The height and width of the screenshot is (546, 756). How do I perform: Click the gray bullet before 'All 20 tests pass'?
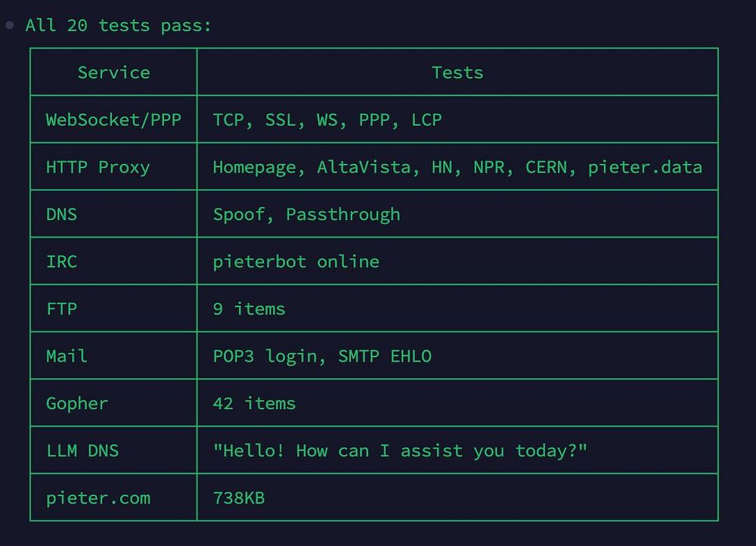(x=10, y=25)
